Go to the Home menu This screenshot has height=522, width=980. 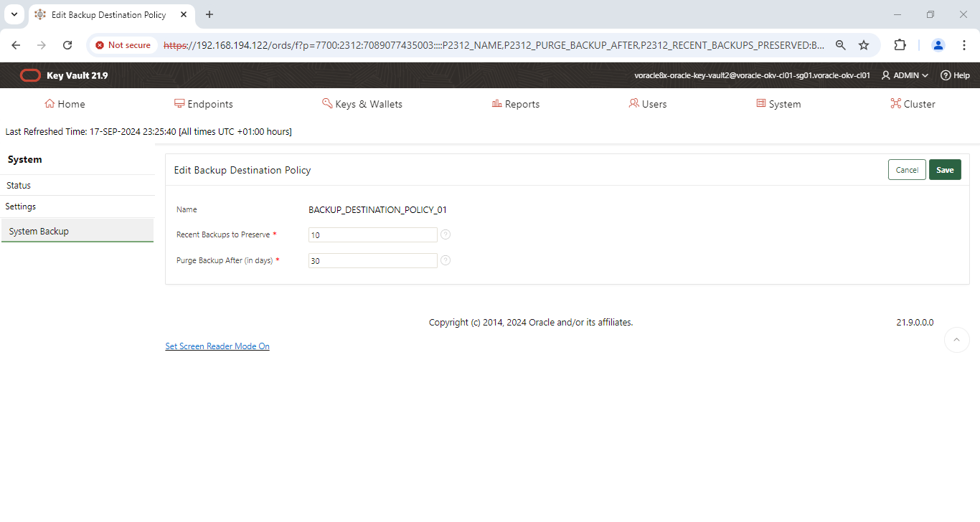click(65, 104)
